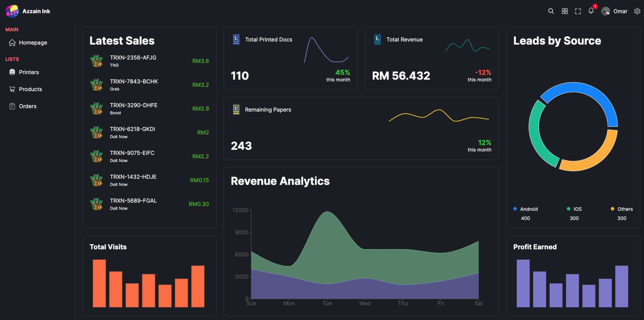Click the RM0.30 amount
644x320 pixels.
199,204
